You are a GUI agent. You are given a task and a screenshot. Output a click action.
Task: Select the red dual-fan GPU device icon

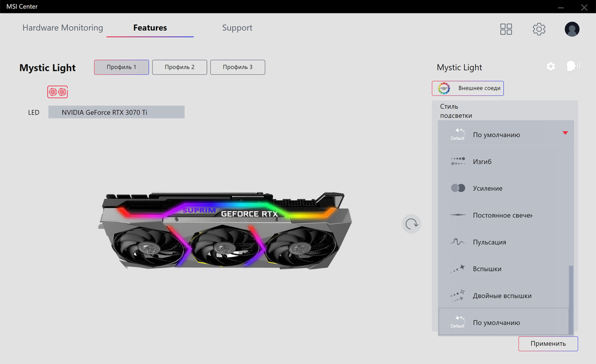58,92
